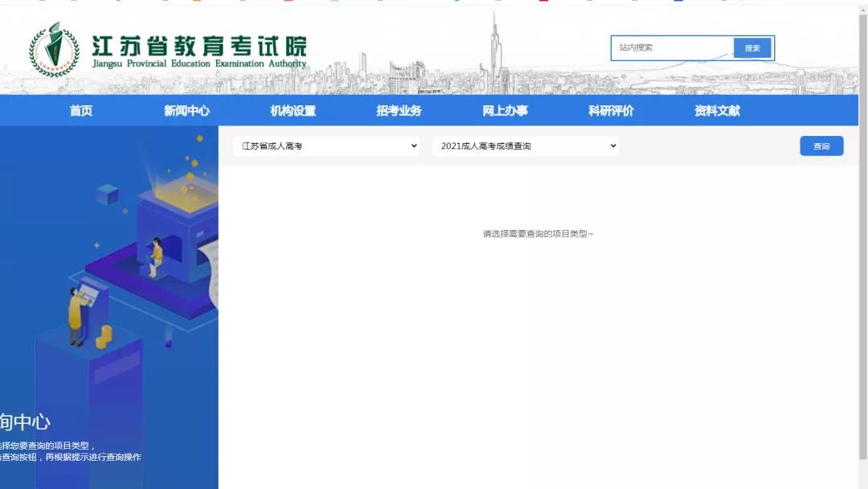Click the page vertical scrollbar

(863, 238)
